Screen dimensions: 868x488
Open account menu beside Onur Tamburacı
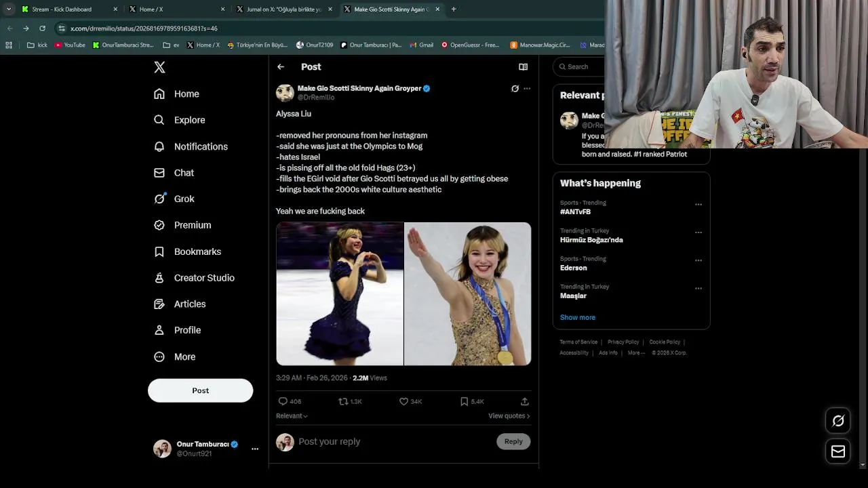click(255, 449)
